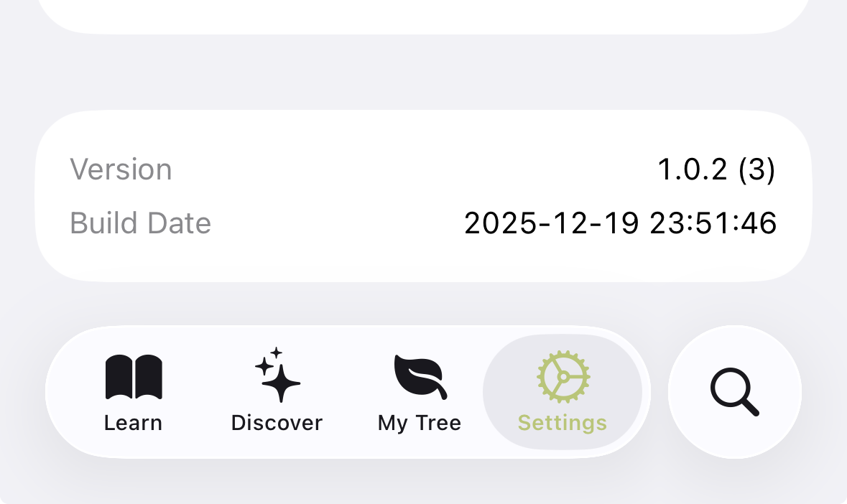847x504 pixels.
Task: Click the Build Date row label
Action: (x=140, y=223)
